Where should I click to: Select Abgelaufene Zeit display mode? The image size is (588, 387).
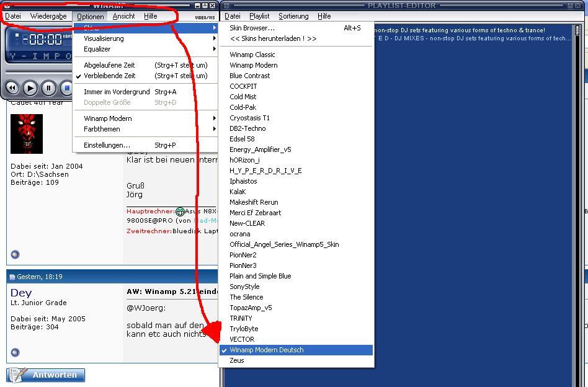tap(146, 65)
